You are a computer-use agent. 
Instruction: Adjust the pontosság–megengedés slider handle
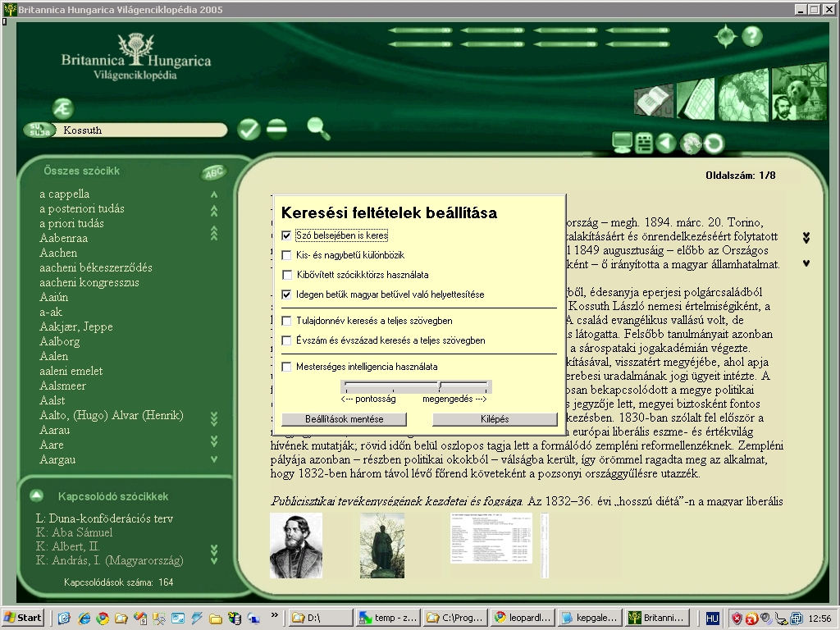coord(440,386)
